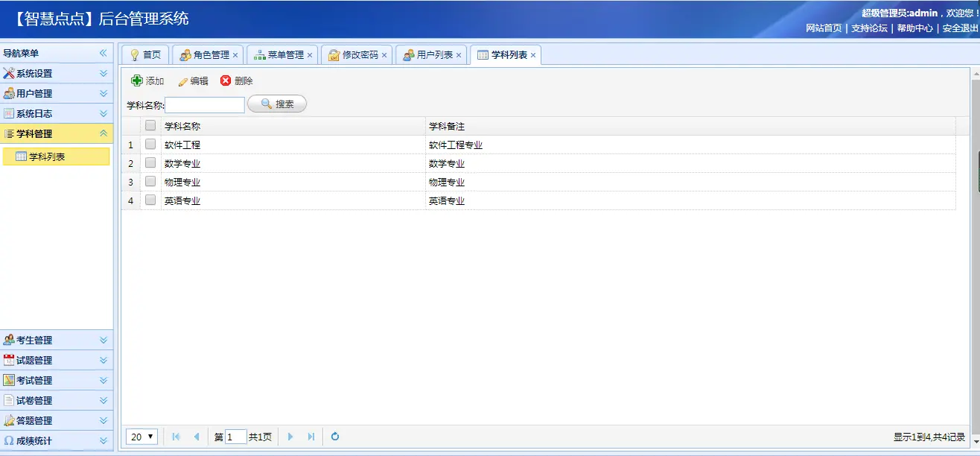
Task: Expand the 系统日志 accordion chevron
Action: [x=104, y=114]
